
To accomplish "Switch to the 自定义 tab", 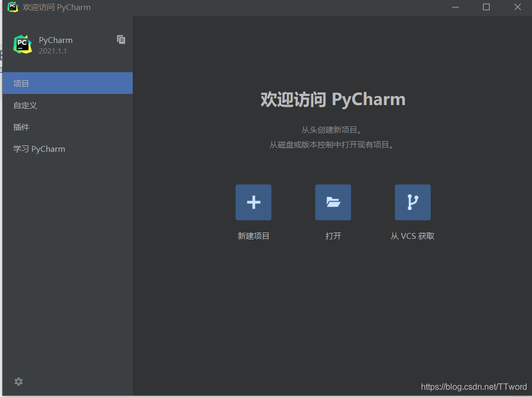I will (x=67, y=106).
